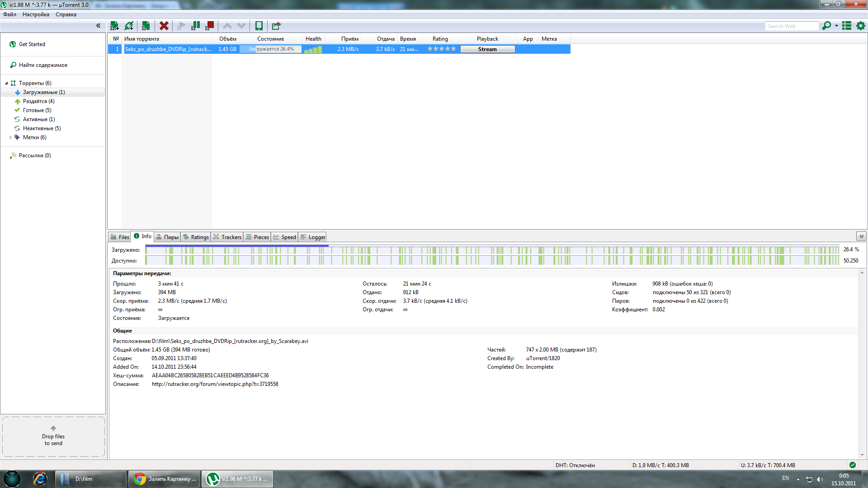868x488 pixels.
Task: Click the Create New Torrent icon
Action: pyautogui.click(x=146, y=26)
